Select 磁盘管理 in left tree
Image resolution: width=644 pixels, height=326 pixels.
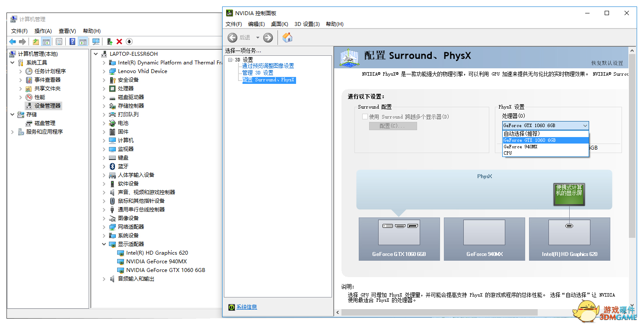pyautogui.click(x=45, y=123)
